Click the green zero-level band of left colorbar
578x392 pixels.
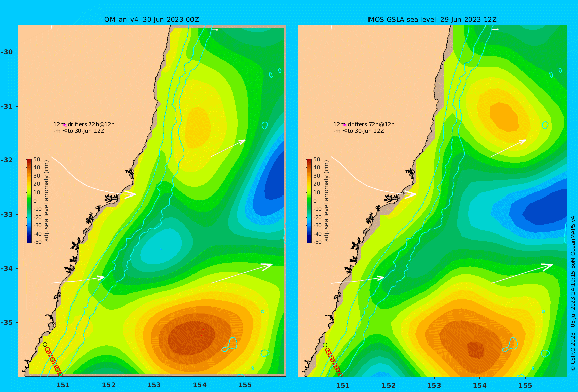point(29,201)
